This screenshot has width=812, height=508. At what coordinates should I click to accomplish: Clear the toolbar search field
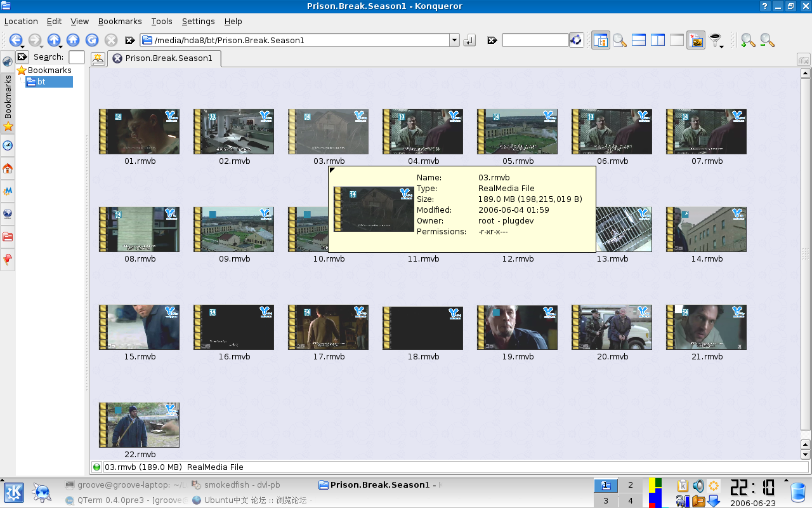pos(492,40)
